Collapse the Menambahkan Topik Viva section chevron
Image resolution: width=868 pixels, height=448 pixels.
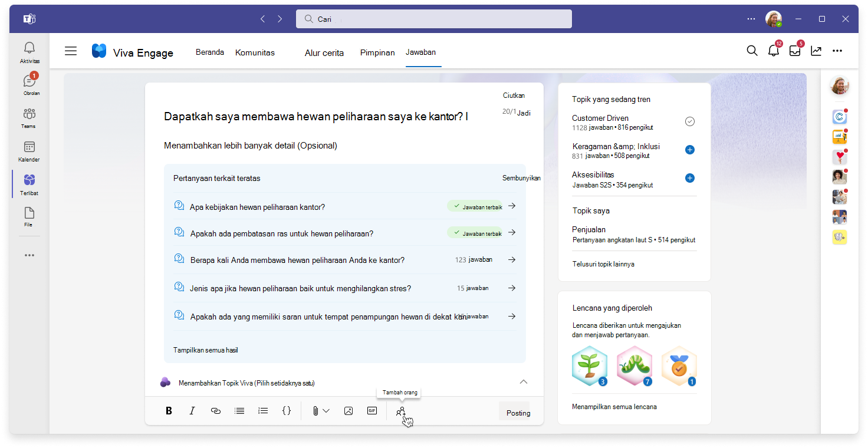click(x=523, y=382)
